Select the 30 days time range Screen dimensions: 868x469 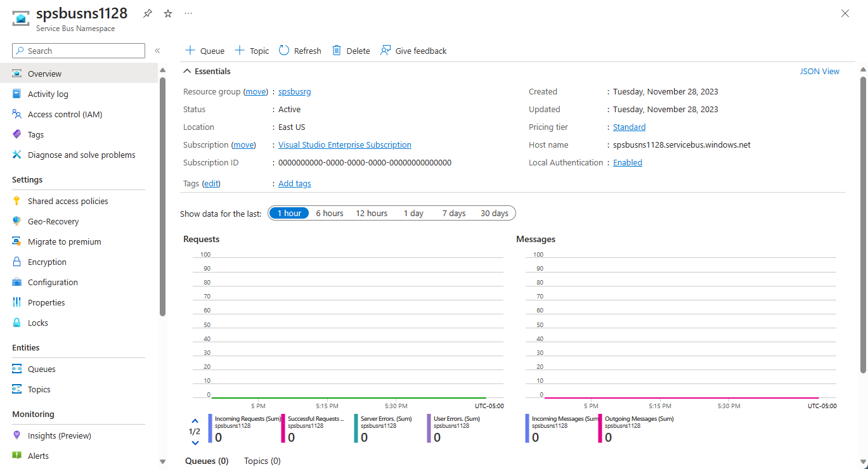click(x=495, y=213)
